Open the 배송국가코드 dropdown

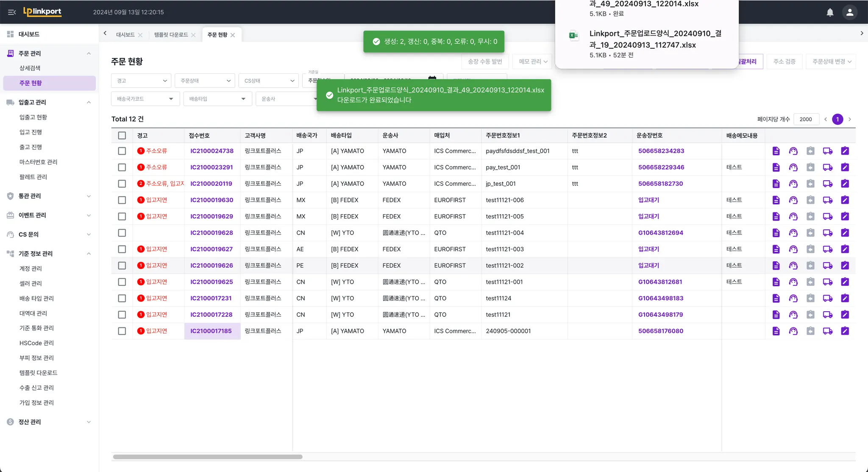click(x=145, y=99)
